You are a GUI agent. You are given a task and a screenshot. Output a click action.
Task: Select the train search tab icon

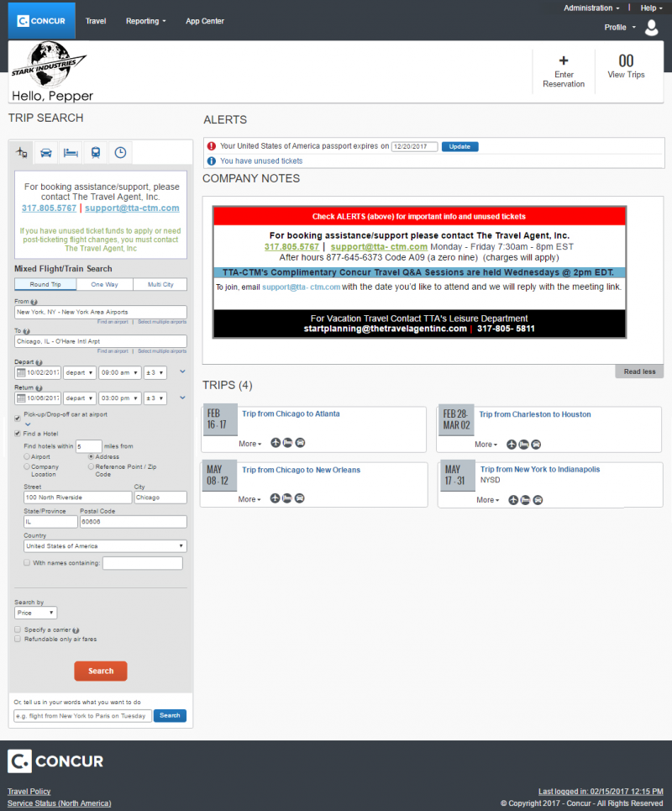coord(96,153)
